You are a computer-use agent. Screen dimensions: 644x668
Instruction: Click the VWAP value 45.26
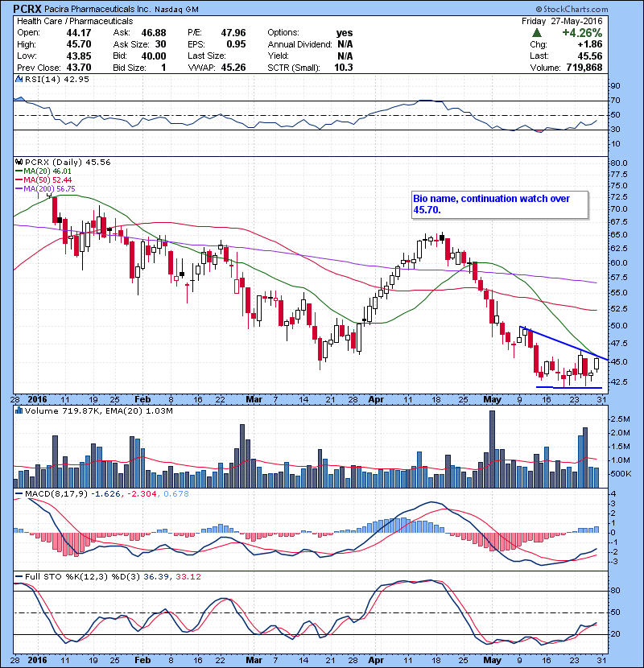(233, 68)
